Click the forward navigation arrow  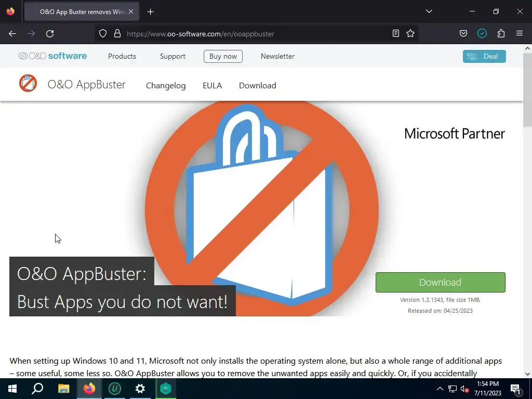(31, 34)
